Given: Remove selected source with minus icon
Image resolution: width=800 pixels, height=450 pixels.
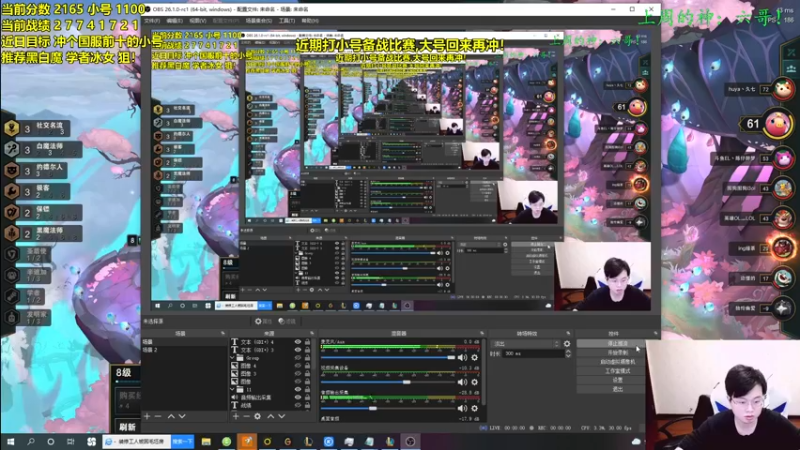Looking at the screenshot, I should pyautogui.click(x=246, y=416).
